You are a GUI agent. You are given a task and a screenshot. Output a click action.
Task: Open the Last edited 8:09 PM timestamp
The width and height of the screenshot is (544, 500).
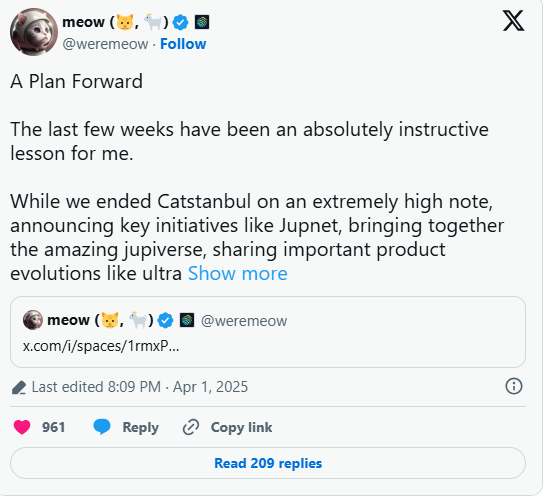pyautogui.click(x=140, y=387)
